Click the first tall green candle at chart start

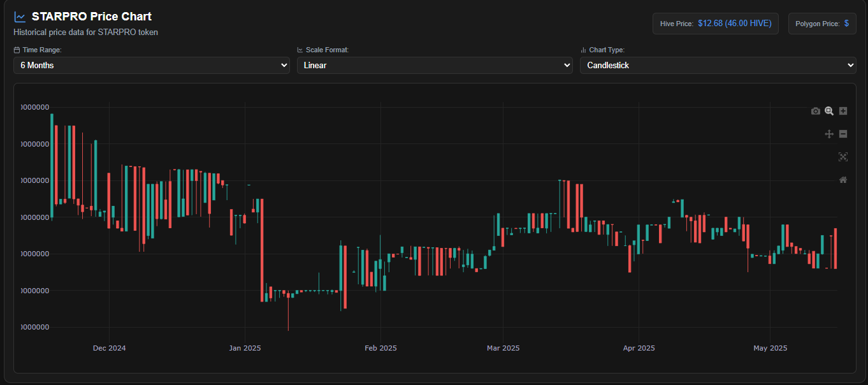(52, 166)
